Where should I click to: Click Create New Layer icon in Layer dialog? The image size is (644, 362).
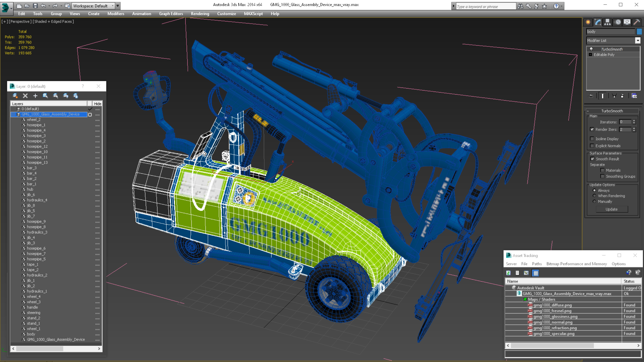[x=15, y=96]
